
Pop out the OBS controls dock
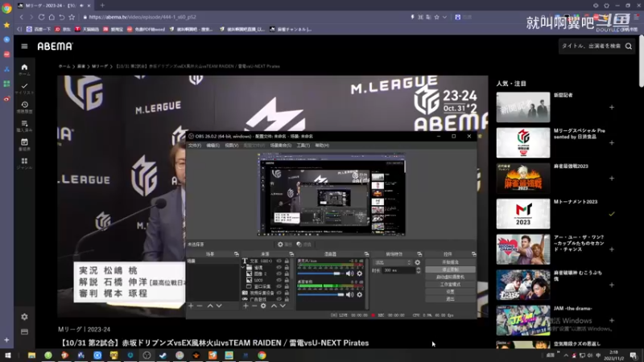[x=473, y=254]
